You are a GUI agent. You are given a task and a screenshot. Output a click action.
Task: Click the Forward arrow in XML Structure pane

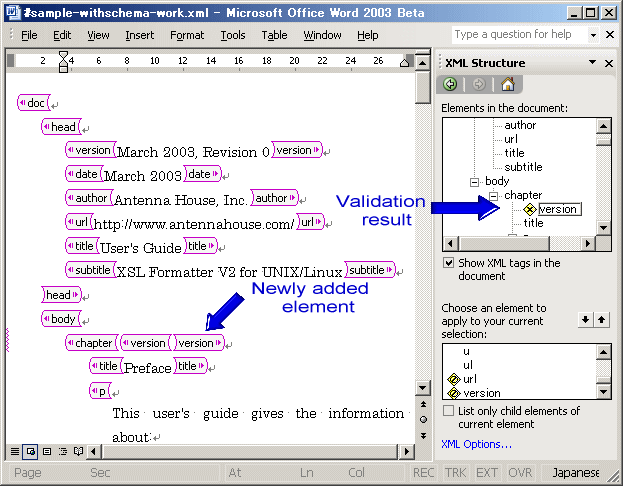click(479, 84)
